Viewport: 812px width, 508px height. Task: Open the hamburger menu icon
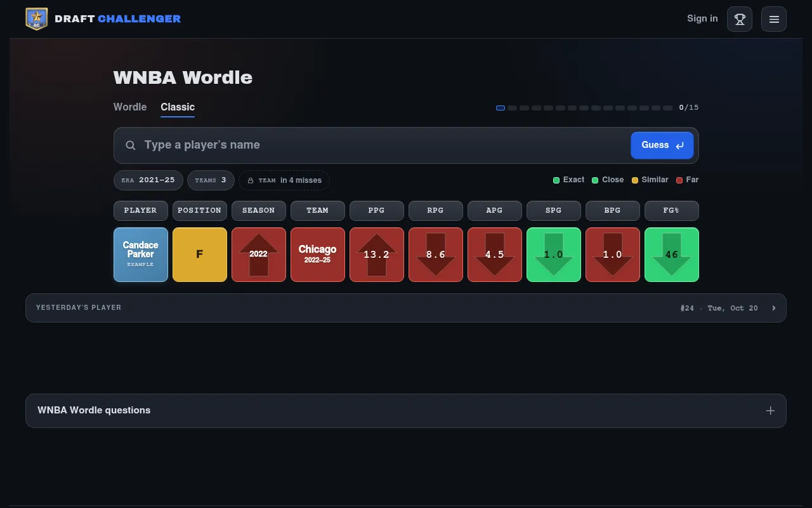pos(774,19)
